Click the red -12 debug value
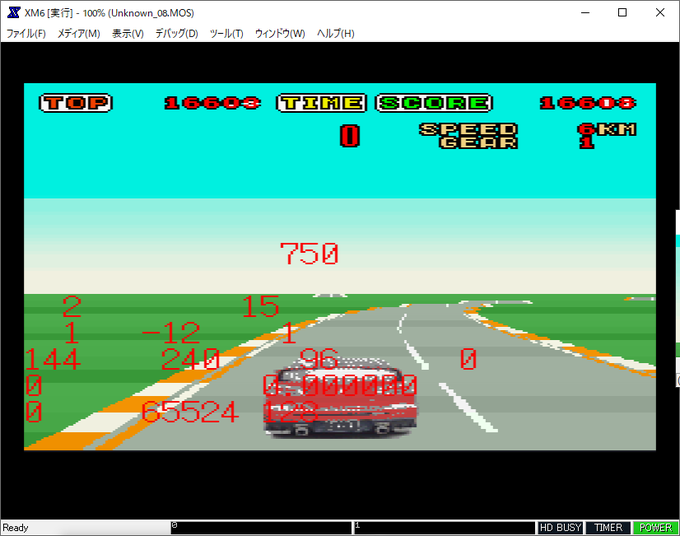The width and height of the screenshot is (680, 536). click(171, 333)
